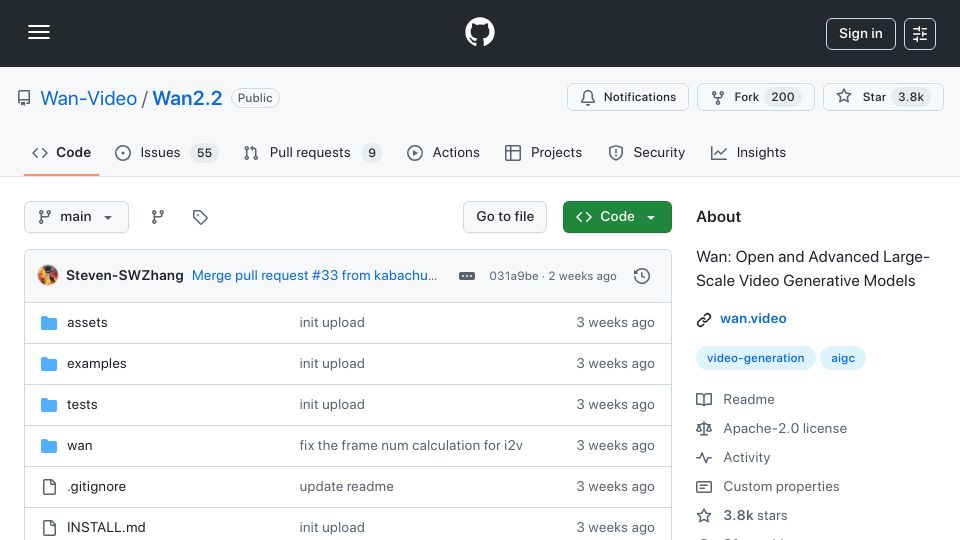The height and width of the screenshot is (540, 960).
Task: Open the Insights tab
Action: (x=748, y=152)
